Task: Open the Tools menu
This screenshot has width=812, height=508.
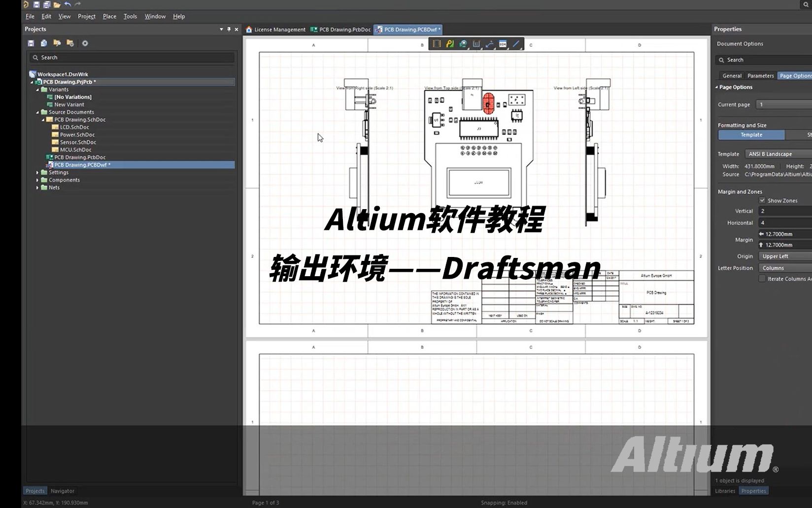Action: pyautogui.click(x=130, y=16)
